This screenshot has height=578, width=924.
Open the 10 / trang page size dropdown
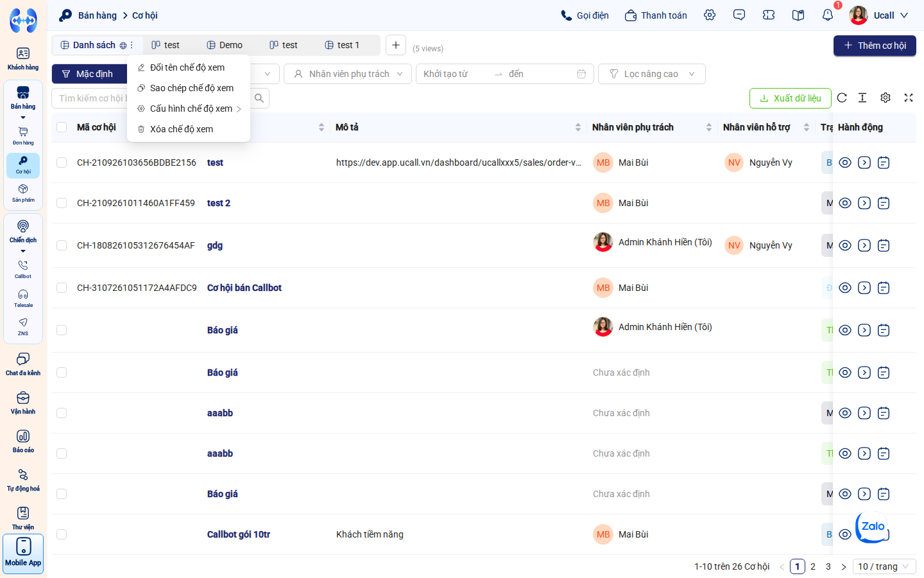coord(884,566)
